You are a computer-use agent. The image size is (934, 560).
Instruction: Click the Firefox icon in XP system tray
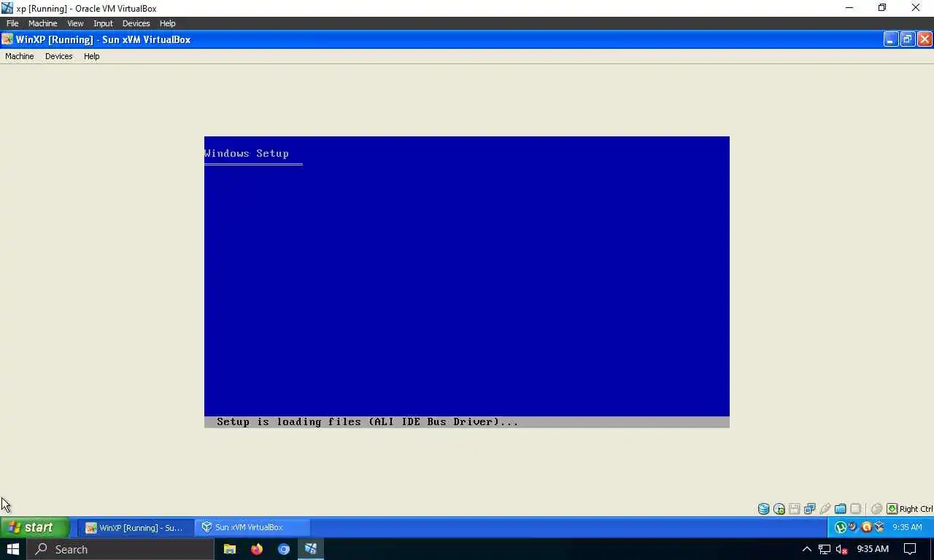click(x=853, y=527)
